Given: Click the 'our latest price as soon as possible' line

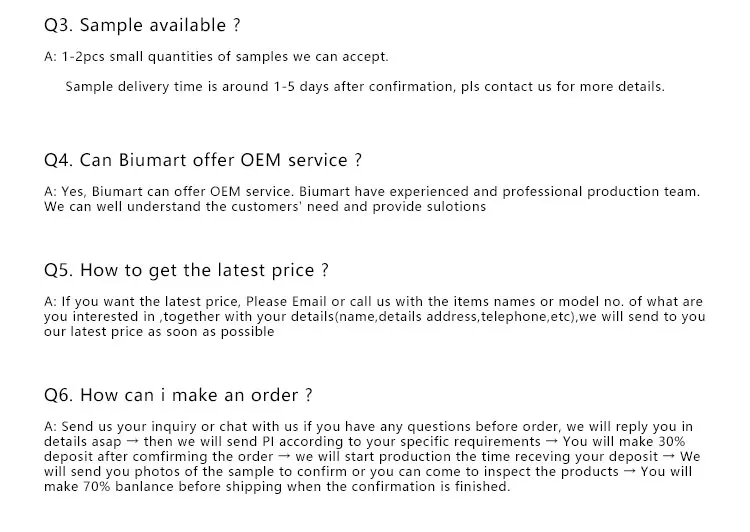Looking at the screenshot, I should (x=159, y=332).
